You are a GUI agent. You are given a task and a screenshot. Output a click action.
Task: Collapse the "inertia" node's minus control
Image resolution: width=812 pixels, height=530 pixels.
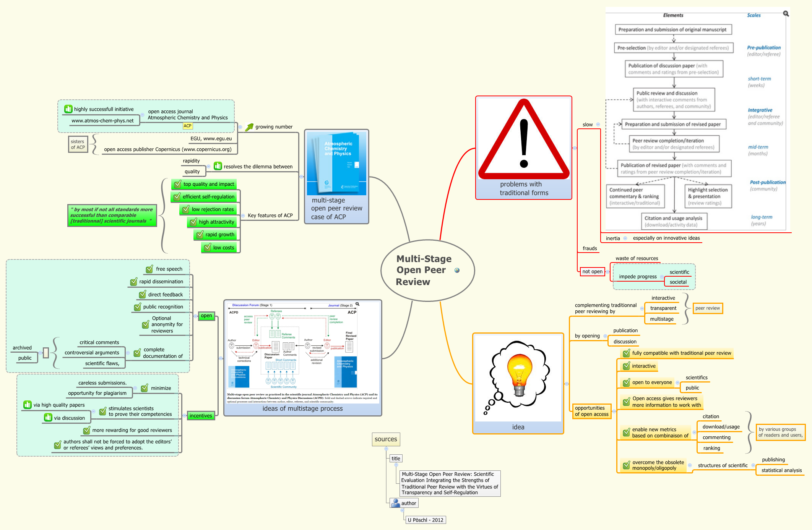tap(625, 238)
